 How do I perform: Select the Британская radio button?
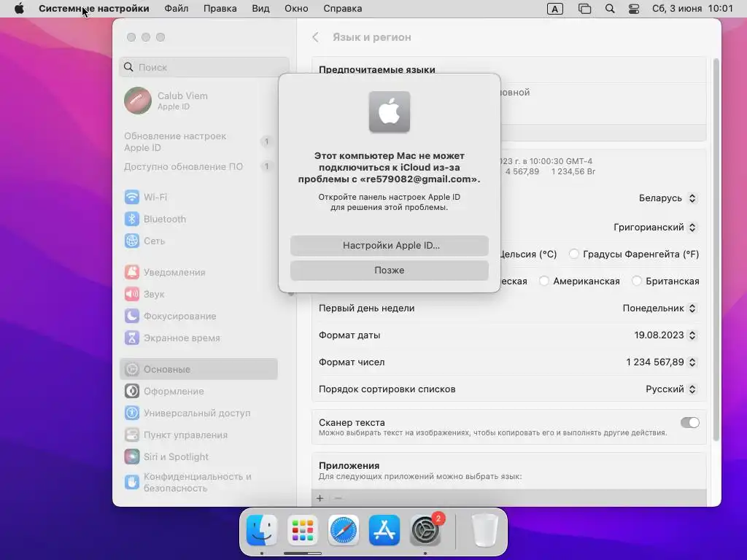[x=636, y=281]
